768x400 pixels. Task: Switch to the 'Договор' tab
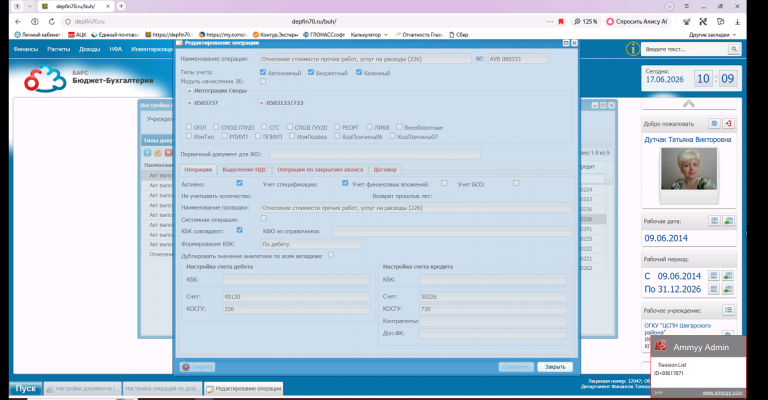pyautogui.click(x=385, y=170)
